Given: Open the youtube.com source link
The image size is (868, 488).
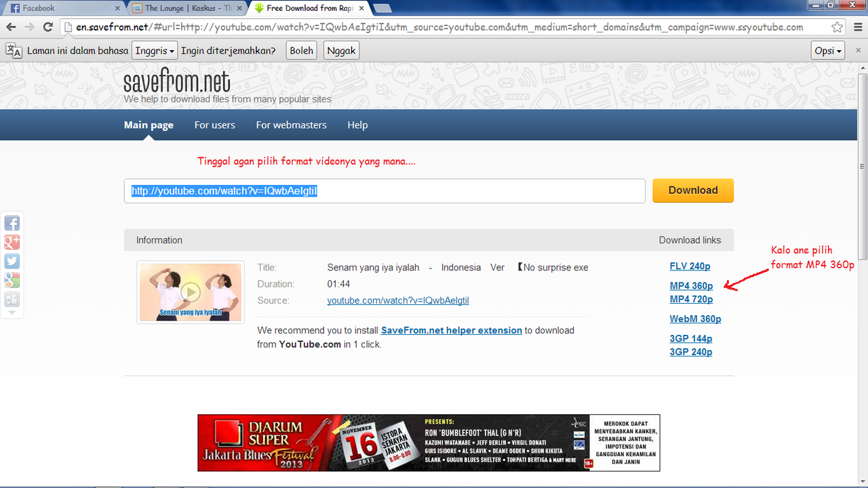Looking at the screenshot, I should coord(398,300).
